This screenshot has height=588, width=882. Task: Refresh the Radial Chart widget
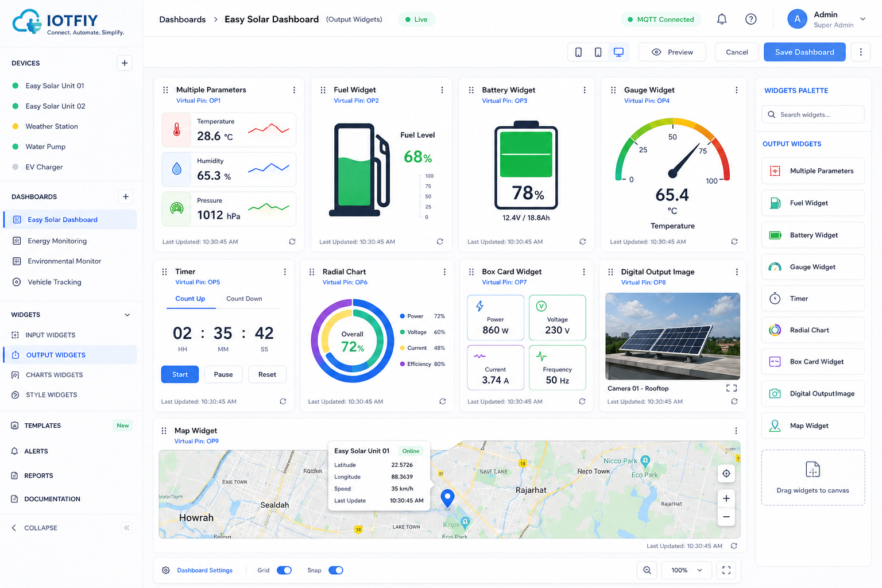(x=443, y=401)
